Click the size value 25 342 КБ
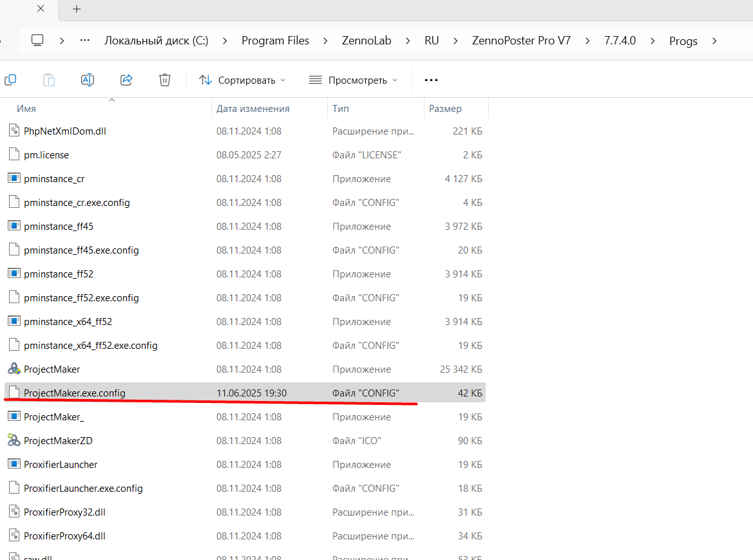This screenshot has height=560, width=753. 461,369
